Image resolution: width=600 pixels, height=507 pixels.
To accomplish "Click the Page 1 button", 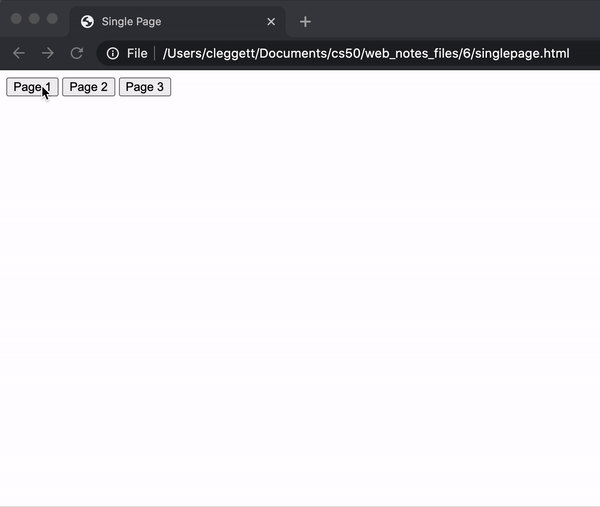I will tap(31, 87).
